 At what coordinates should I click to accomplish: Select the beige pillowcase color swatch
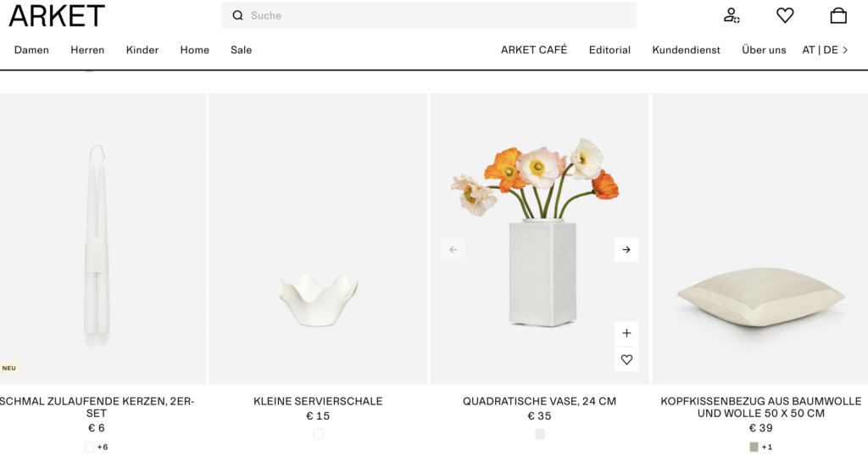pos(754,447)
